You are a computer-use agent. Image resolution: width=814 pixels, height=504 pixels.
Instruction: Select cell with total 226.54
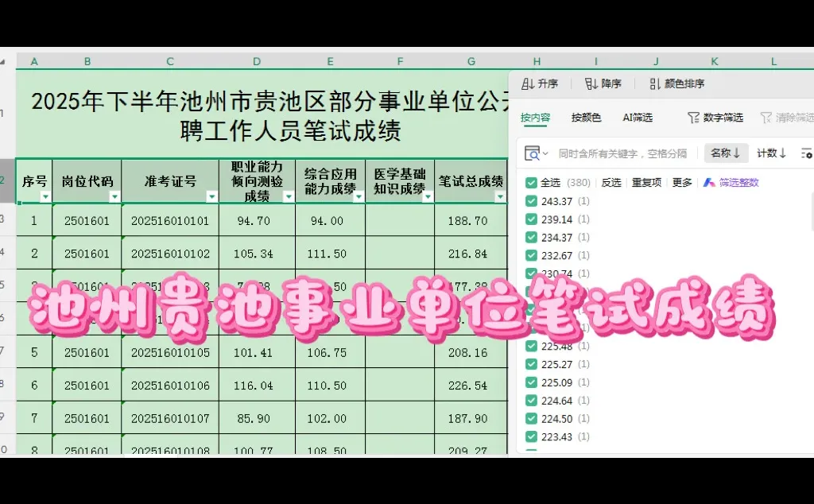pyautogui.click(x=471, y=385)
